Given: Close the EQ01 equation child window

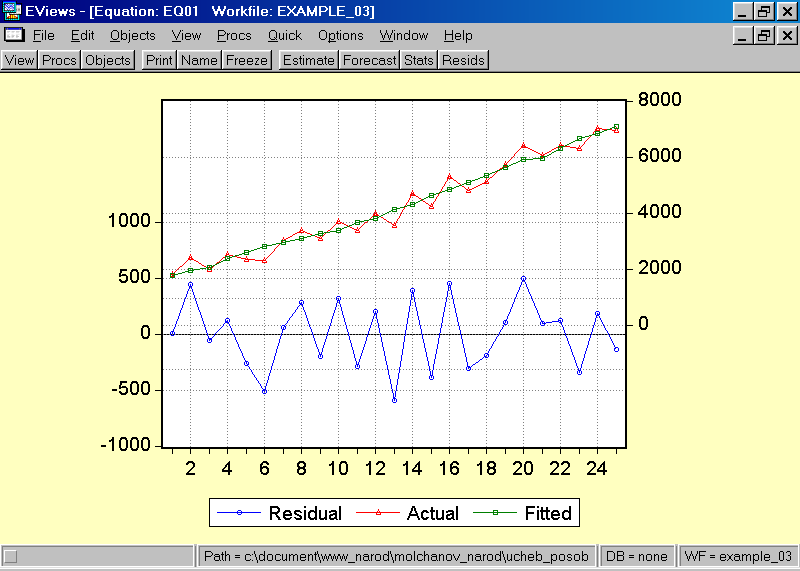Looking at the screenshot, I should point(787,35).
